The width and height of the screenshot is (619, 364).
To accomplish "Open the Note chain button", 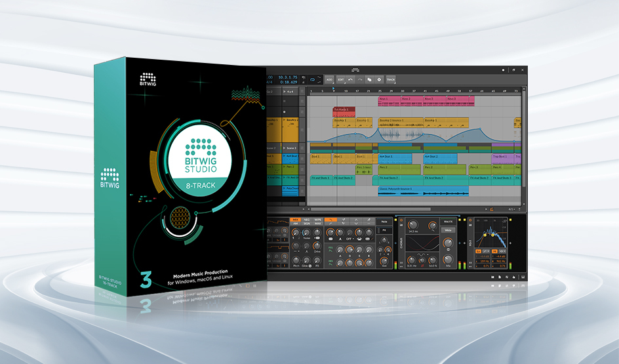I will point(384,222).
